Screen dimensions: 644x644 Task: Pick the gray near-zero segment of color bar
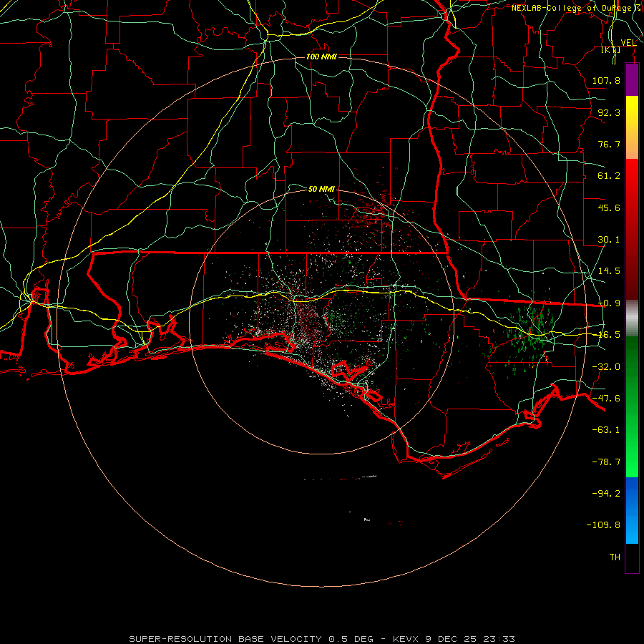pos(632,318)
